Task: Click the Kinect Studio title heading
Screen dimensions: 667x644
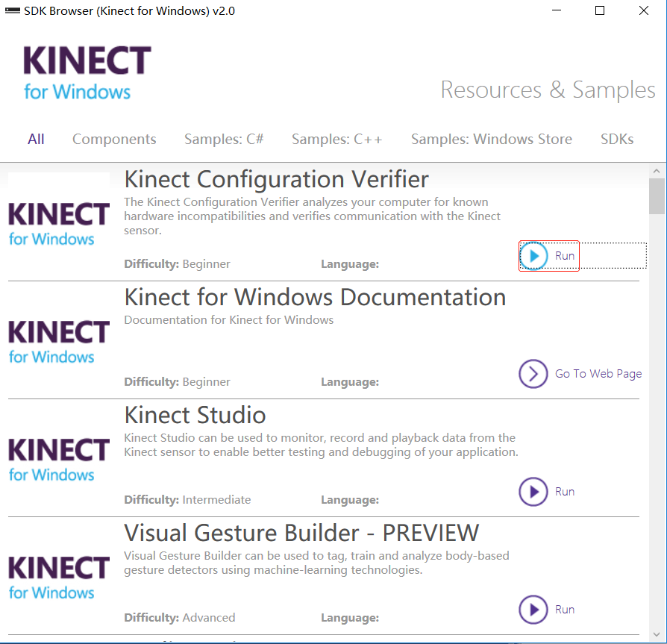Action: tap(195, 415)
